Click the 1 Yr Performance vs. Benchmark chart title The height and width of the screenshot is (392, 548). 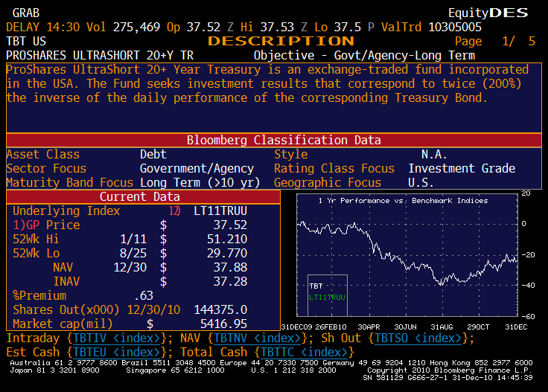403,201
